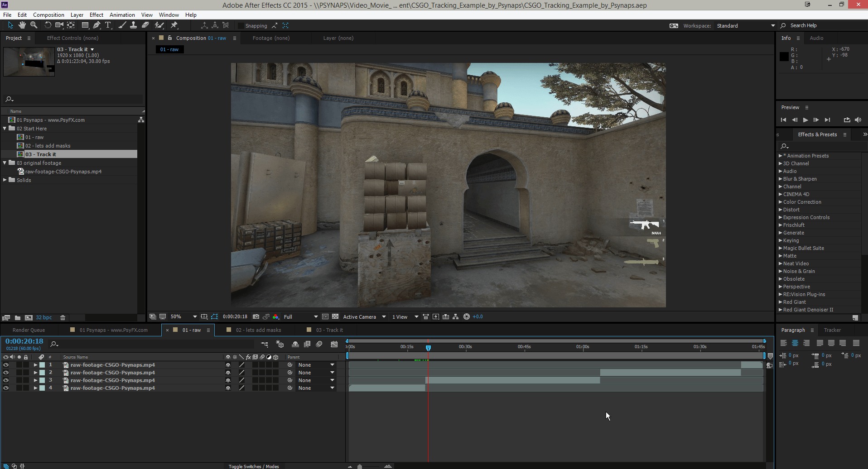Select the Roto Brush tool

(x=159, y=25)
